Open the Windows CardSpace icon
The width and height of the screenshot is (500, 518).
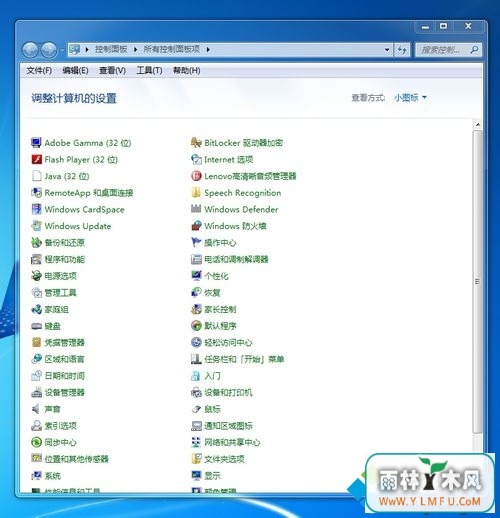36,209
